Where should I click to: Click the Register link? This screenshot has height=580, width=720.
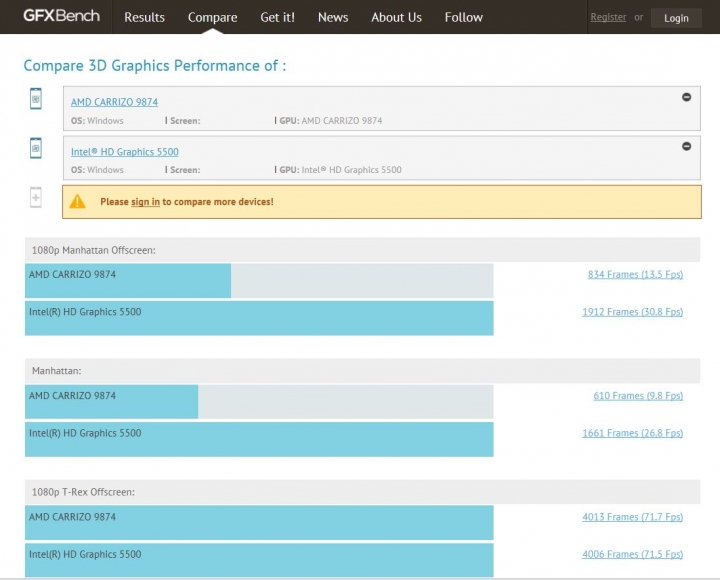pyautogui.click(x=608, y=17)
